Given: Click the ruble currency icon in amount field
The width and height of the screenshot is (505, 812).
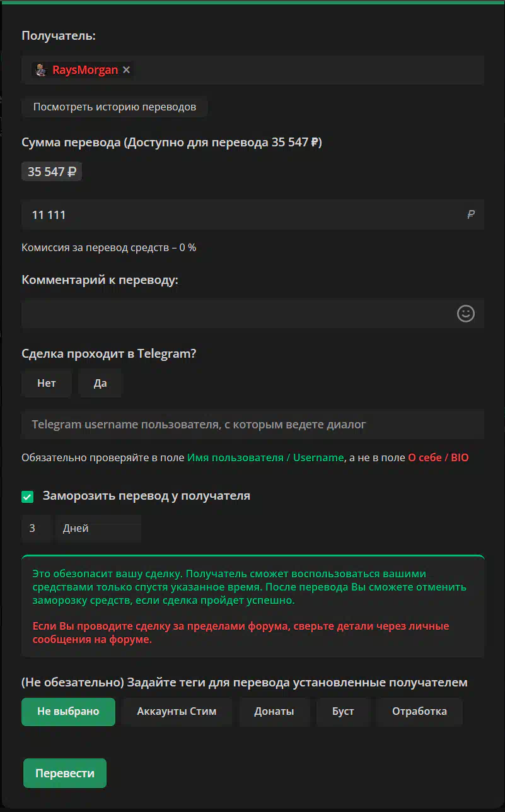Looking at the screenshot, I should point(471,215).
